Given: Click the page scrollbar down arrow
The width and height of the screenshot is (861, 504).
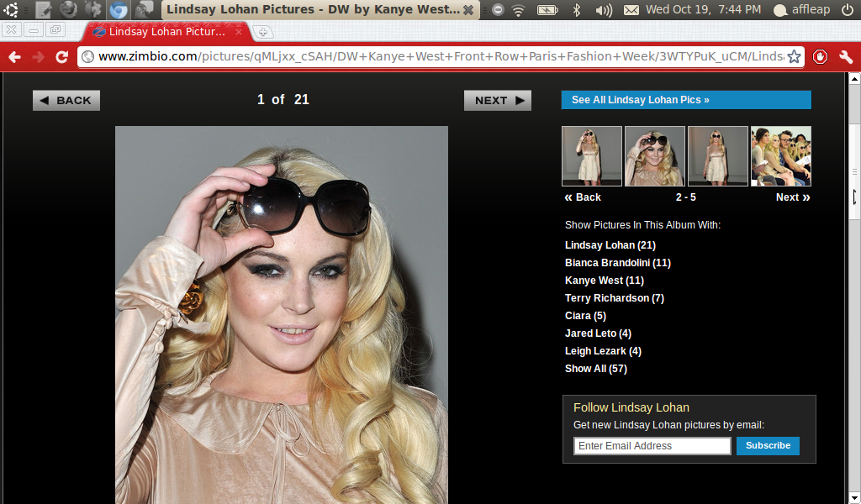Looking at the screenshot, I should [854, 498].
